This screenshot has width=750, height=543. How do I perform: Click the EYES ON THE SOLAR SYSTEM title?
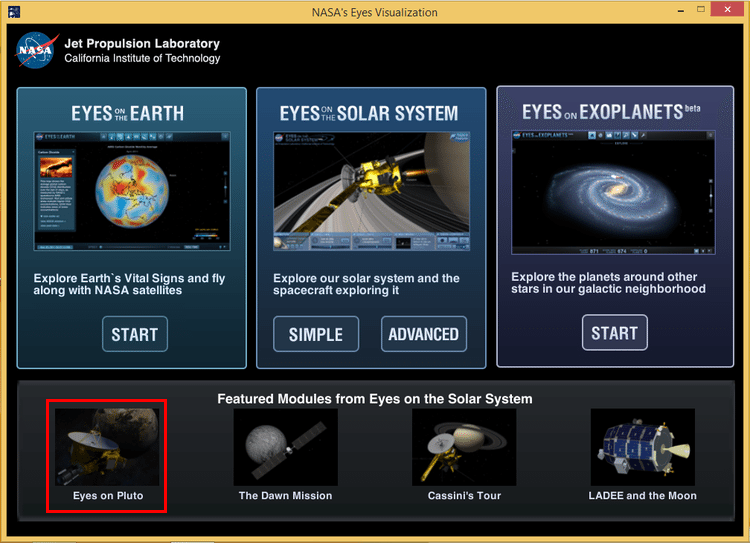(x=369, y=113)
